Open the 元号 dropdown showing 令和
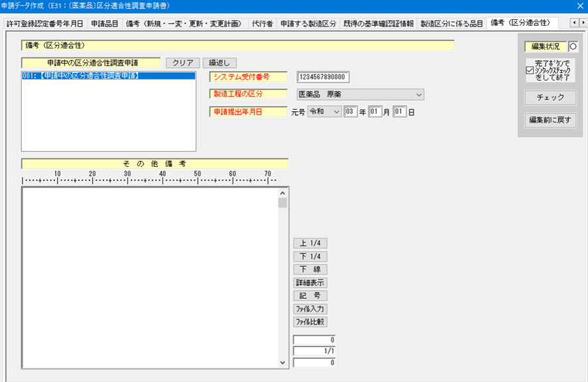Image resolution: width=588 pixels, height=382 pixels. (324, 112)
